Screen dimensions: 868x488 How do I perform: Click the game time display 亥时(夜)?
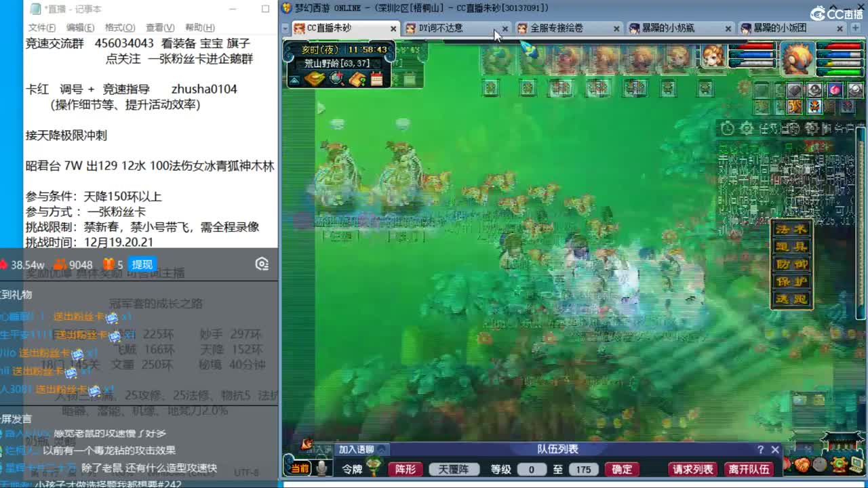[321, 49]
